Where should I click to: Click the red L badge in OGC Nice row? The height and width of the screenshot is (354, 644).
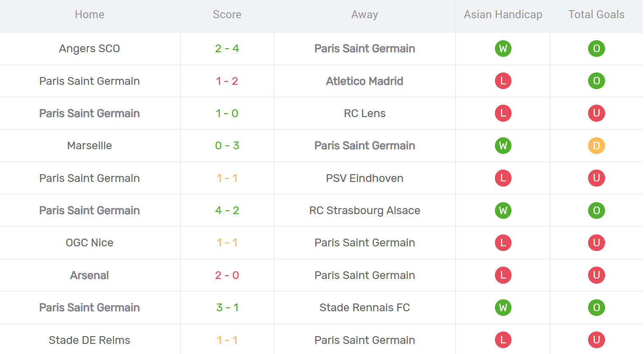pos(503,243)
